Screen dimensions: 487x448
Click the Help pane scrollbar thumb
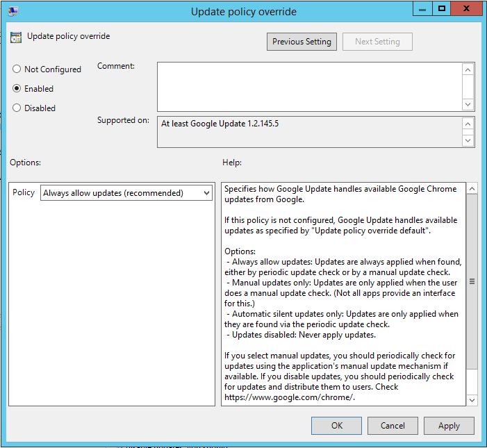(x=472, y=281)
